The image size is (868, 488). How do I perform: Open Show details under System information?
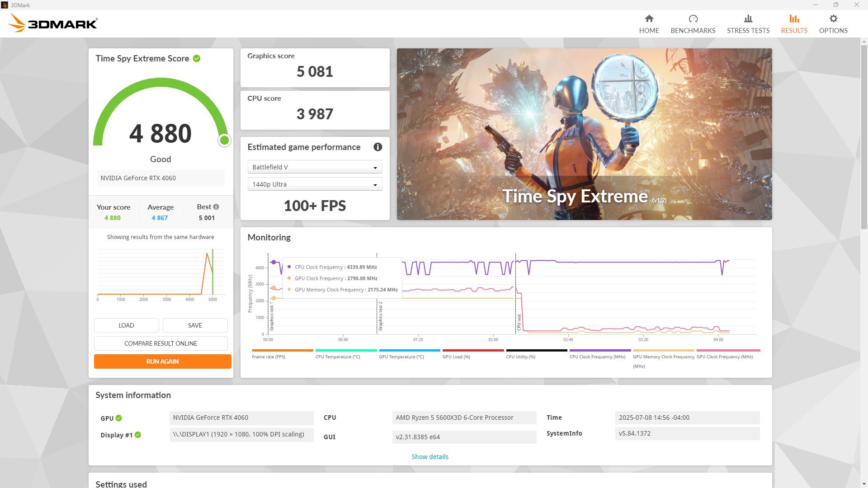tap(429, 456)
